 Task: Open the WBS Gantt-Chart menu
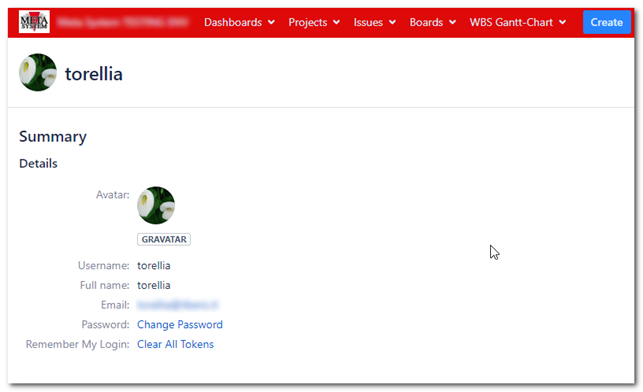click(518, 22)
